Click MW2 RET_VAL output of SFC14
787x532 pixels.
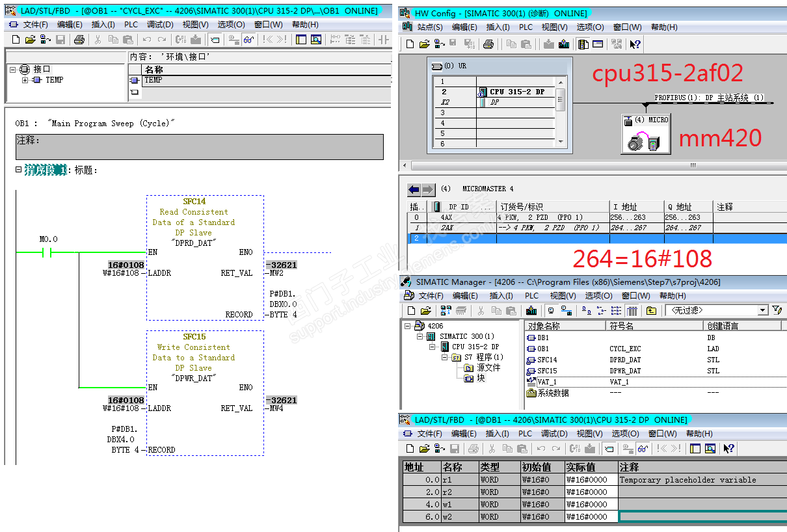tap(276, 273)
